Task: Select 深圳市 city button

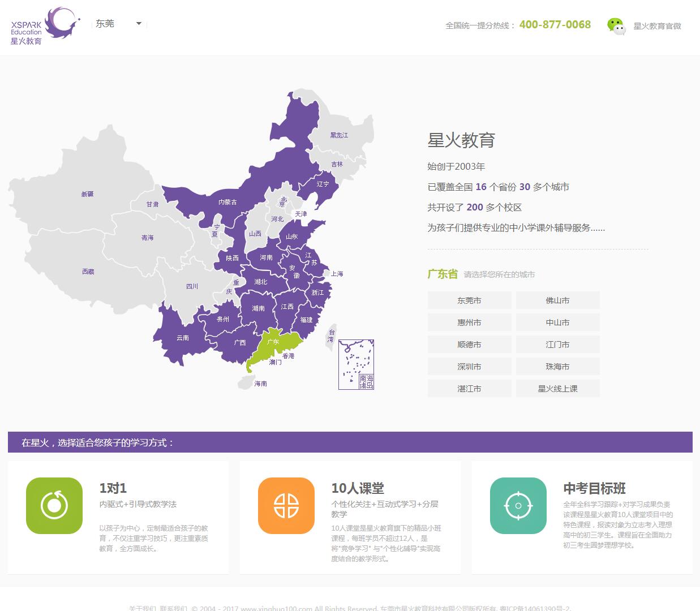Action: pos(469,367)
